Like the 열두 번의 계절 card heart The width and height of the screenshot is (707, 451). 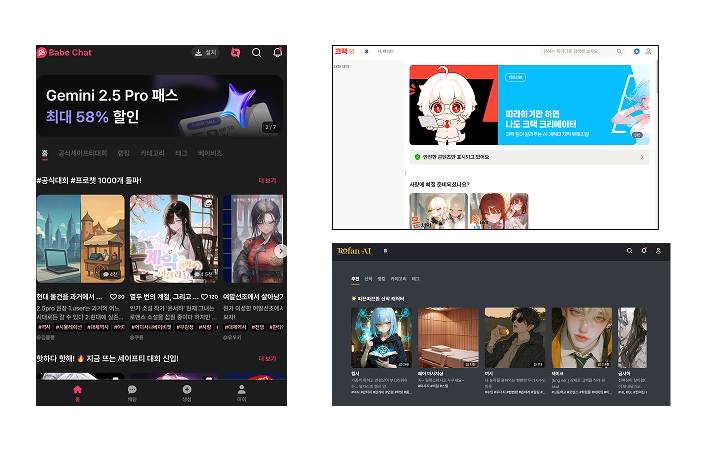[x=205, y=297]
